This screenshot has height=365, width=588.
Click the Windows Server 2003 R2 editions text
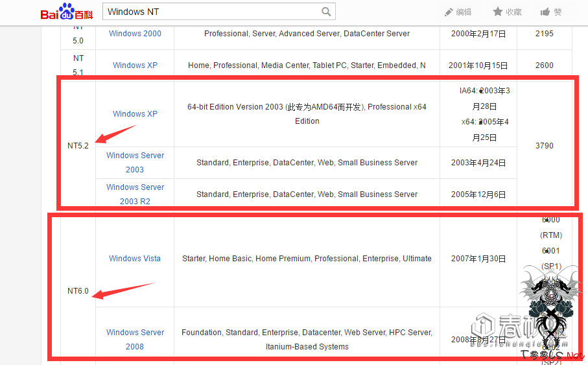coord(307,194)
